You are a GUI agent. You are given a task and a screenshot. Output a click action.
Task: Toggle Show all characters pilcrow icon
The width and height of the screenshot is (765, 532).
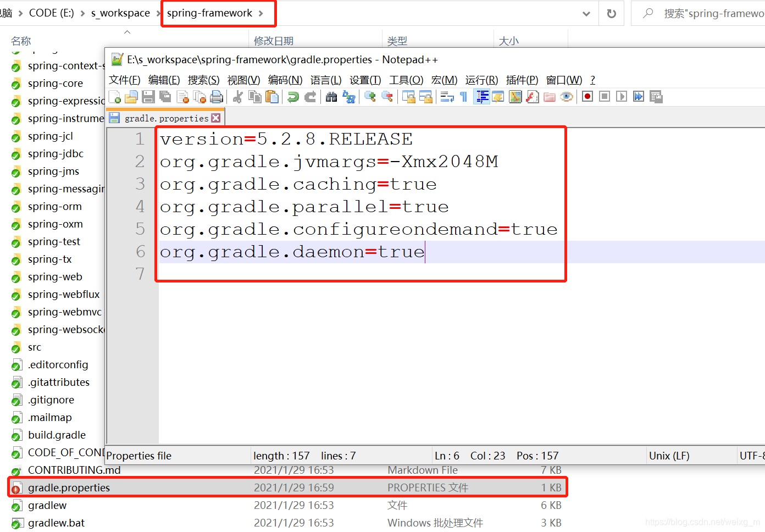click(x=464, y=97)
